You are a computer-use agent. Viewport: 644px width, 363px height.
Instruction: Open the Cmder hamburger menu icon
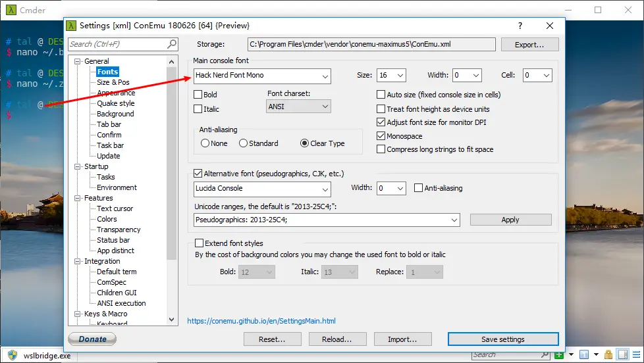(636, 355)
